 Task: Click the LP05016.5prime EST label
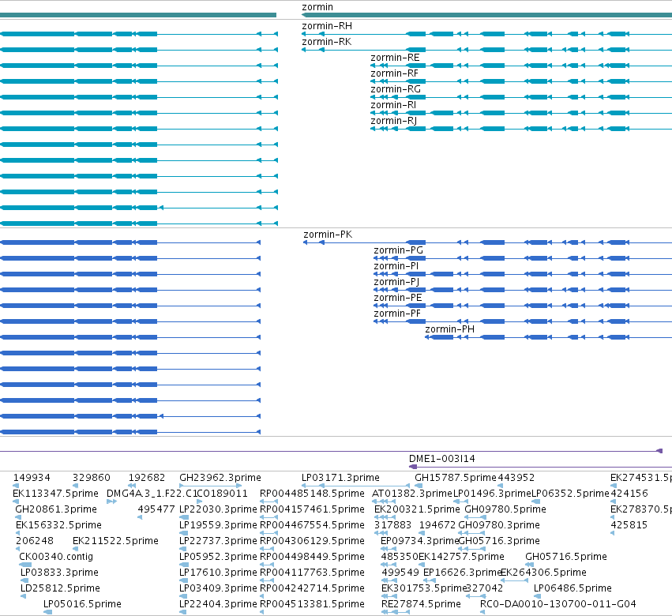83,604
